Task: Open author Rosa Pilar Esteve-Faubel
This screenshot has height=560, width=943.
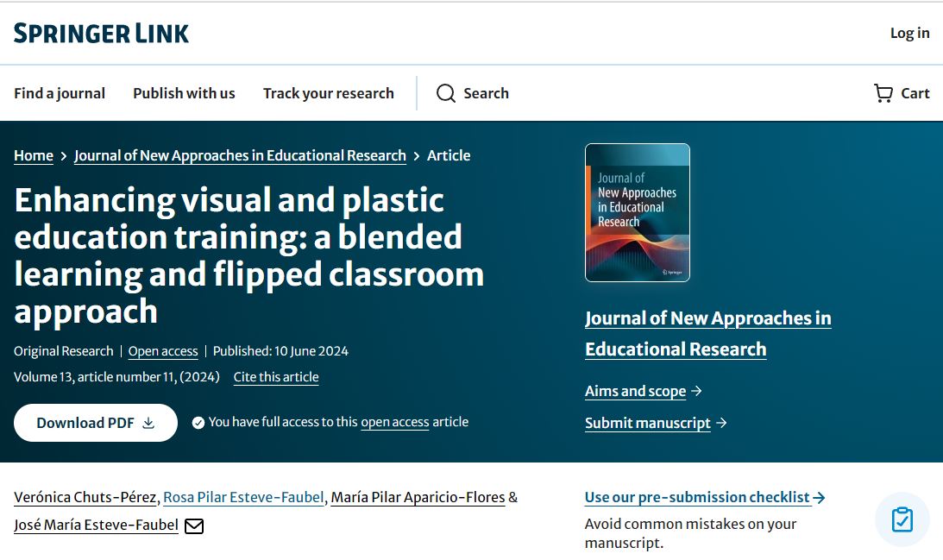Action: click(x=243, y=498)
